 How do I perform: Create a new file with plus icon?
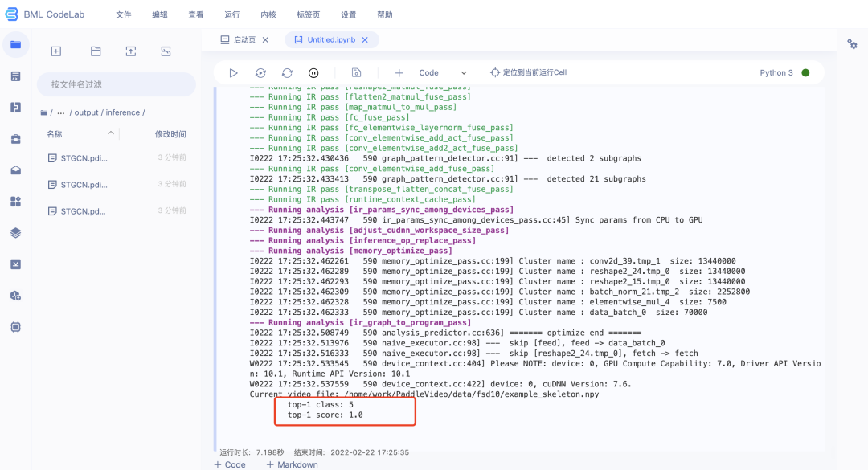[56, 51]
